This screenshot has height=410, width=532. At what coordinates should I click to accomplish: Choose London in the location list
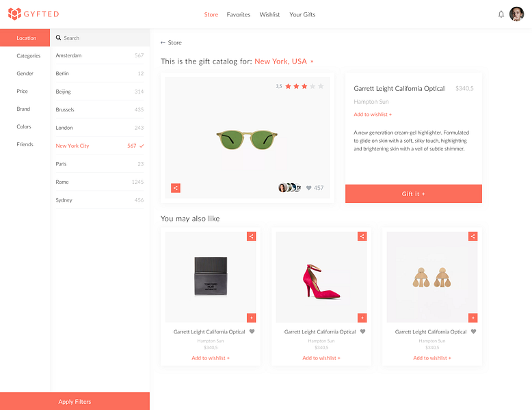point(100,128)
